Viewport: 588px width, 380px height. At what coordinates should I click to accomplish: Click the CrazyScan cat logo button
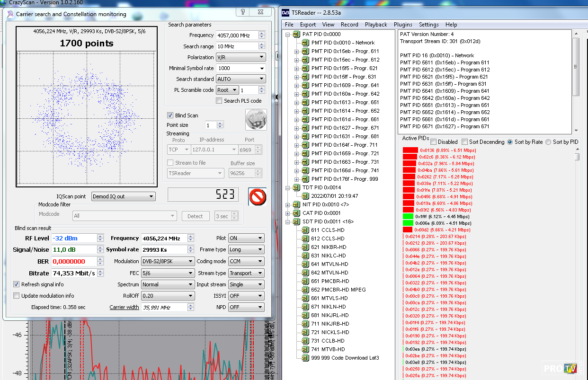256,119
